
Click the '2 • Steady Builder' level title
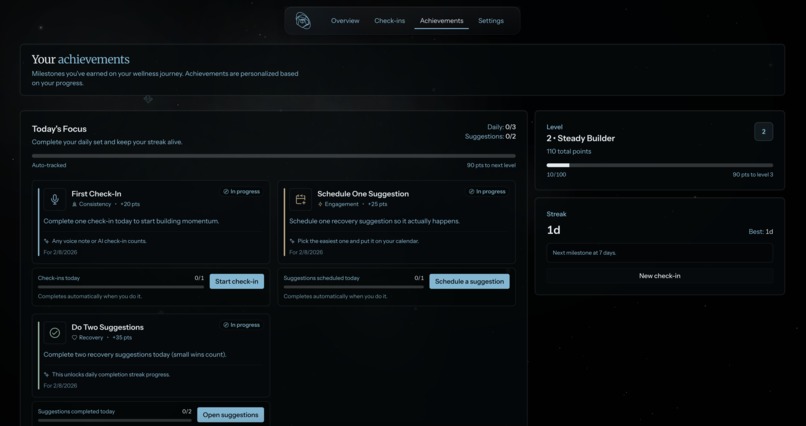coord(580,138)
